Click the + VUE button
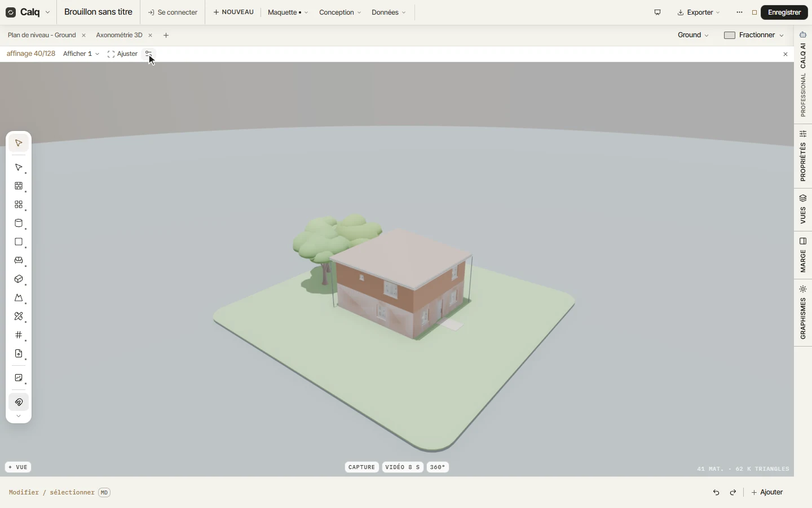Screen dimensions: 812x508 [x=19, y=467]
